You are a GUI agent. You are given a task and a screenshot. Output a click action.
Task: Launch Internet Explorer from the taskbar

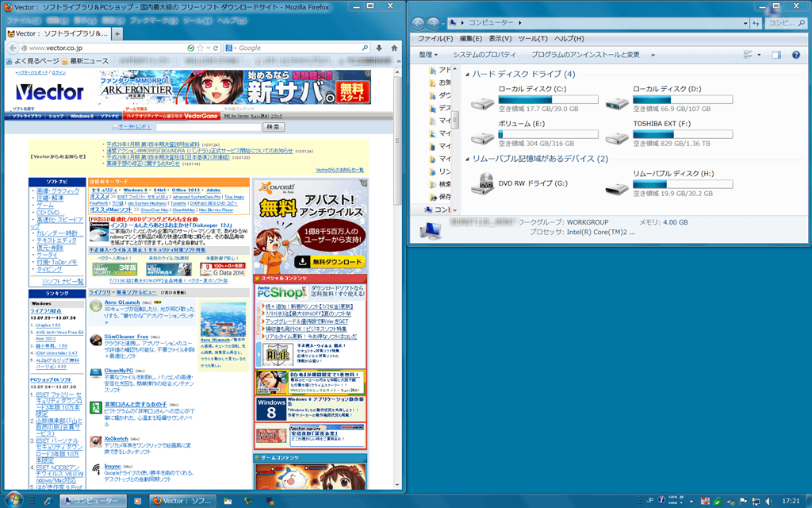[x=48, y=501]
